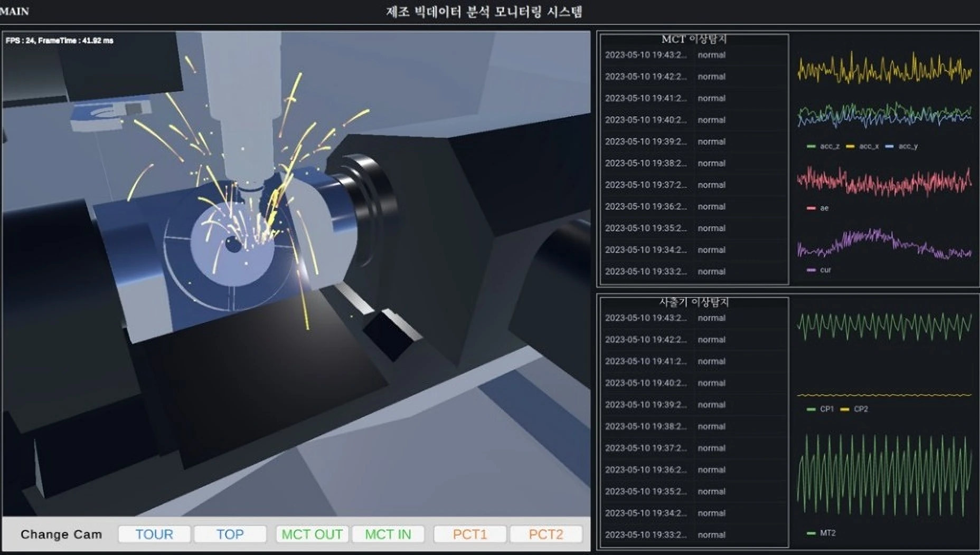Image resolution: width=980 pixels, height=555 pixels.
Task: Select 사출기 row 2023-05-10 19:39
Action: [694, 404]
